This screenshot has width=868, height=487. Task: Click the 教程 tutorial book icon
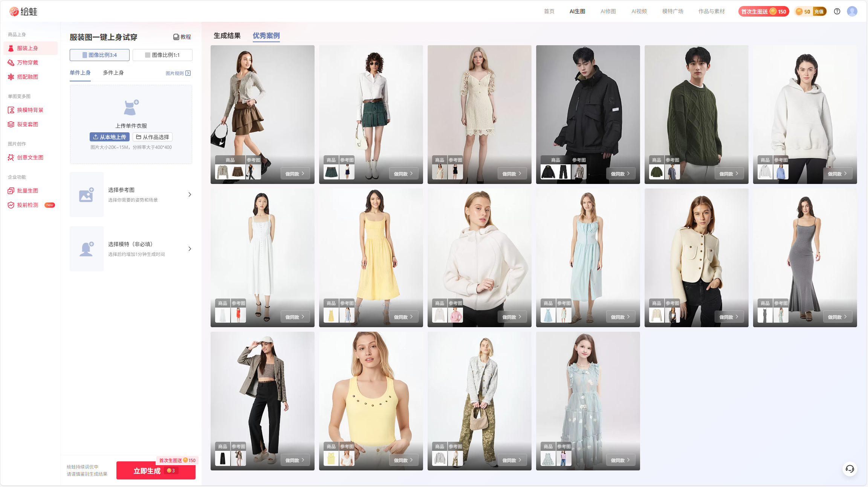(176, 37)
